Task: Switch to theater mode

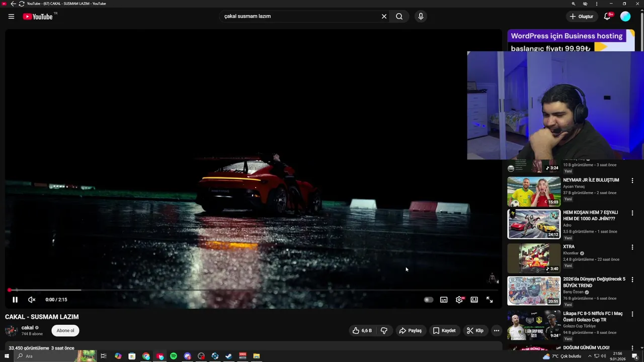Action: click(x=474, y=300)
